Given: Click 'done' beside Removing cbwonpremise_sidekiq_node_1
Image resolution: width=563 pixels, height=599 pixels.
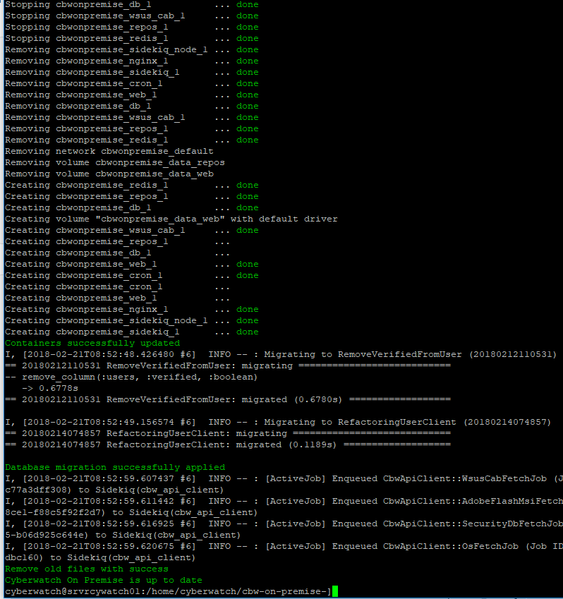Looking at the screenshot, I should point(247,50).
